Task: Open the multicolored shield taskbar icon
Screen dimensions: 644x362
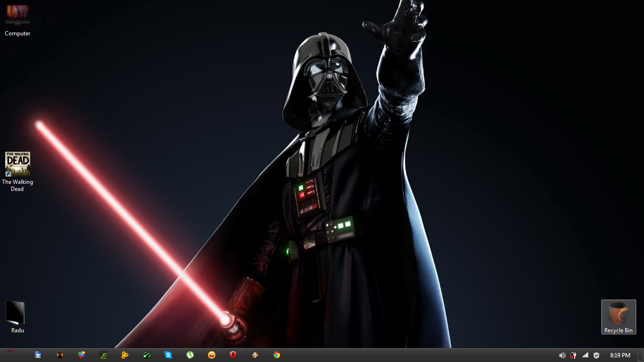Action: (82, 355)
